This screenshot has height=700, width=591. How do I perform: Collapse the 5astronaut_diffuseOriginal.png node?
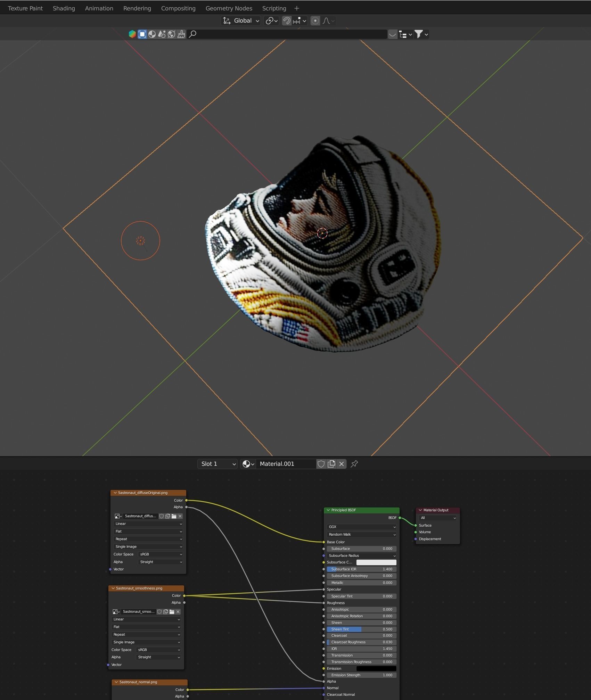(x=115, y=493)
